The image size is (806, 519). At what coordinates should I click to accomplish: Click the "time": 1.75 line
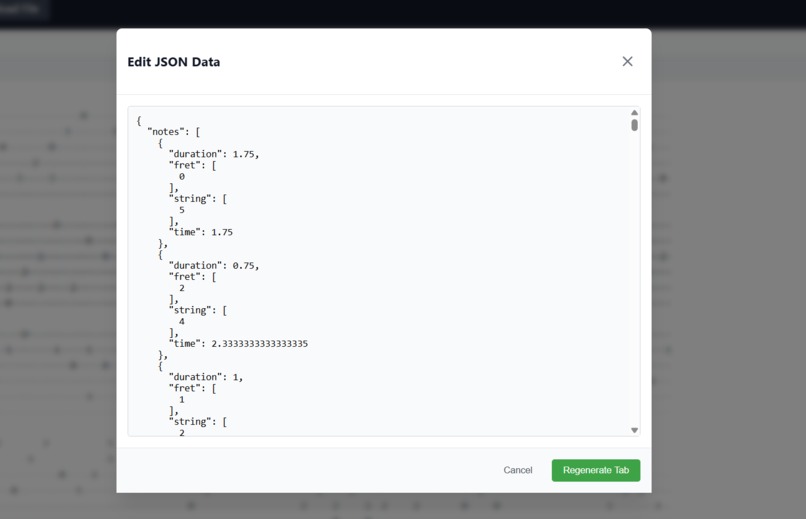[x=201, y=232]
